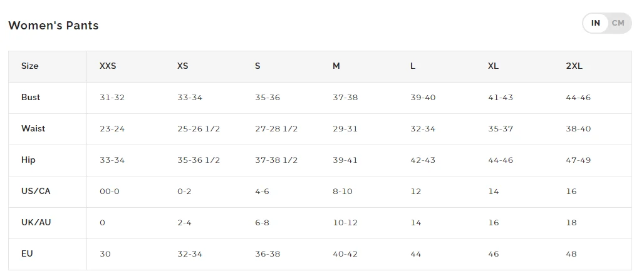Click the Waist row label
Screen dimensions: 644x276
[x=33, y=128]
